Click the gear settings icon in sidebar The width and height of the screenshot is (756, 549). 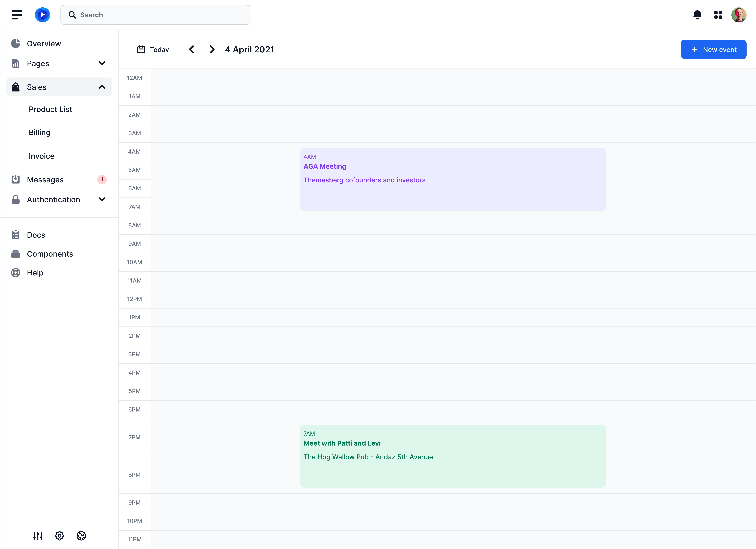click(x=59, y=536)
